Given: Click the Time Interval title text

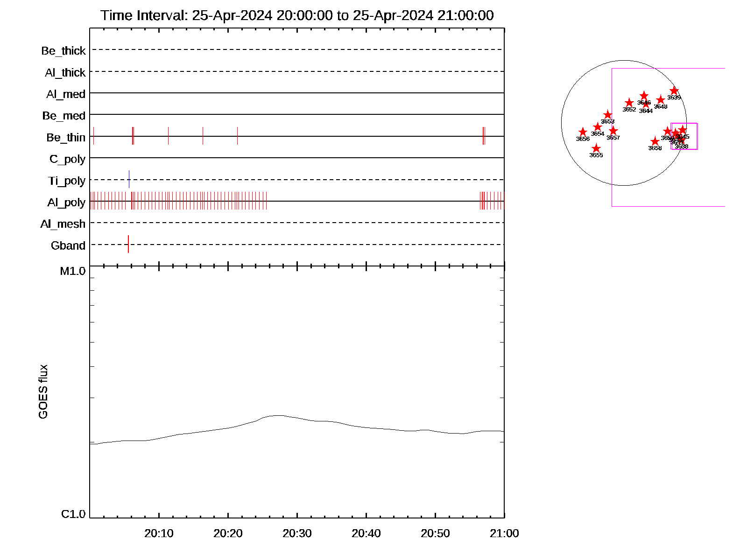Looking at the screenshot, I should (x=297, y=15).
